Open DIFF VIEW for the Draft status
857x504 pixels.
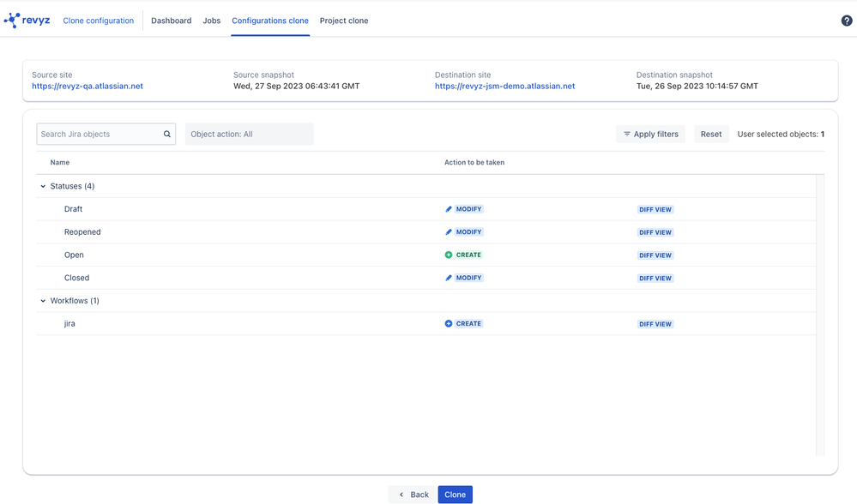point(655,210)
